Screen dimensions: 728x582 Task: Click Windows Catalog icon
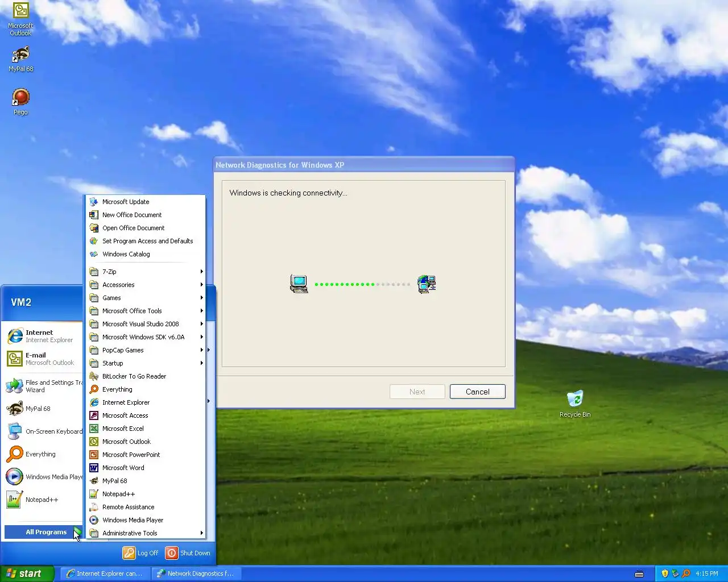click(94, 254)
